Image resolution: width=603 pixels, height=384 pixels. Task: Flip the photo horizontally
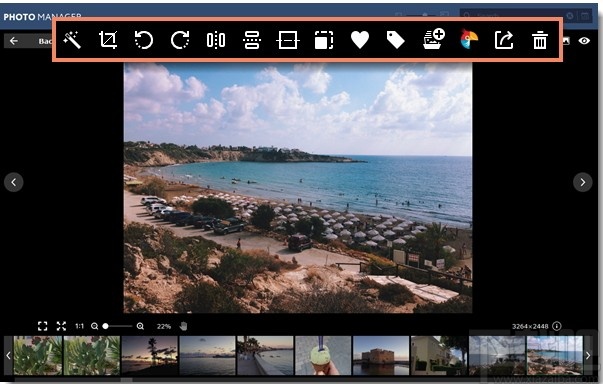tap(216, 40)
